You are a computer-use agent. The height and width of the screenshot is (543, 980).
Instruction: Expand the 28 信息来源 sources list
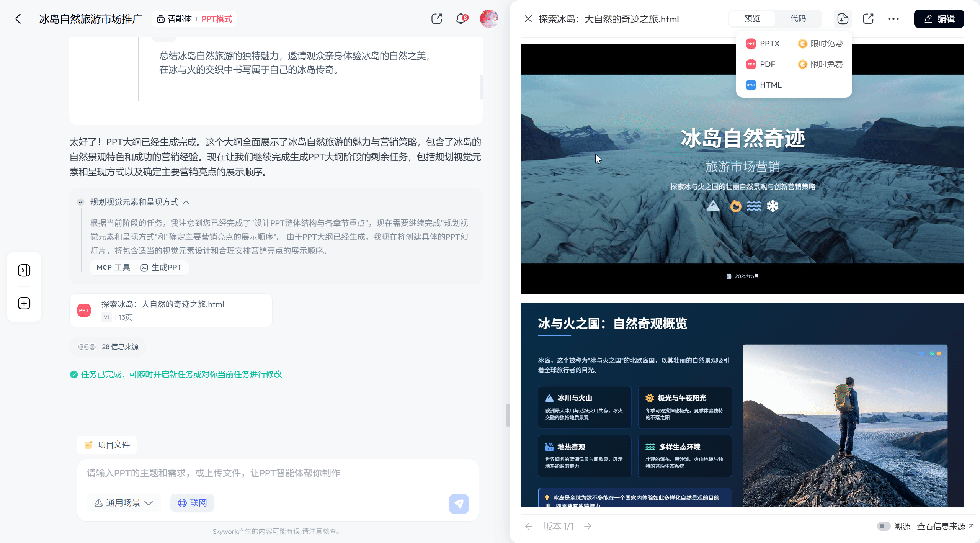click(107, 347)
